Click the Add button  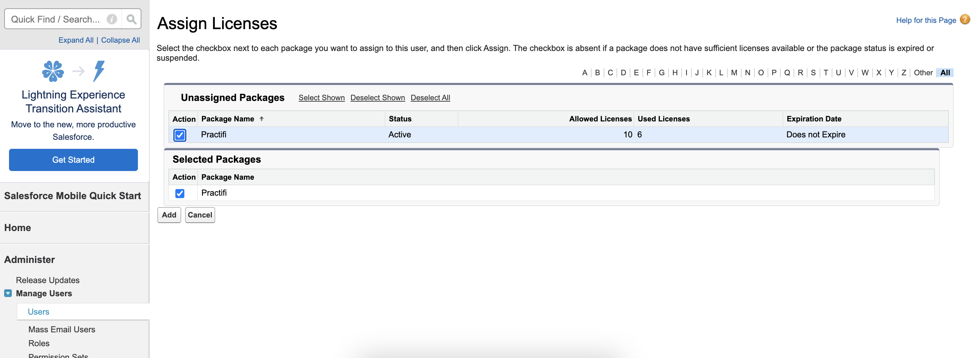point(169,215)
